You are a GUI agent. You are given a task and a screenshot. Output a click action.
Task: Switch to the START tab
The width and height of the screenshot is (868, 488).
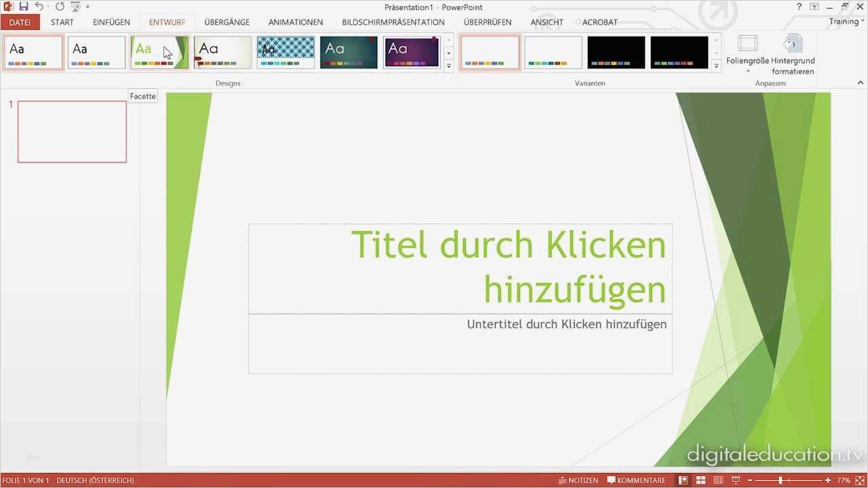[x=62, y=22]
